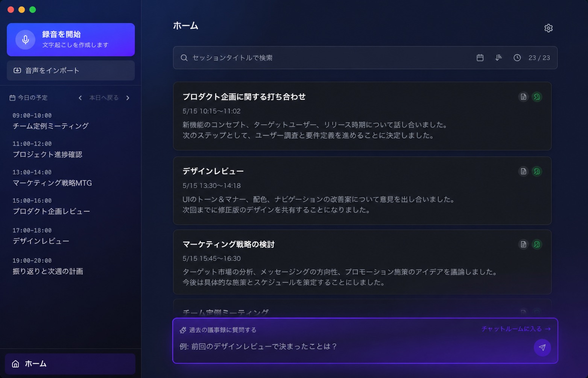Open the チャットルームに入る link
The width and height of the screenshot is (588, 378).
pyautogui.click(x=516, y=329)
